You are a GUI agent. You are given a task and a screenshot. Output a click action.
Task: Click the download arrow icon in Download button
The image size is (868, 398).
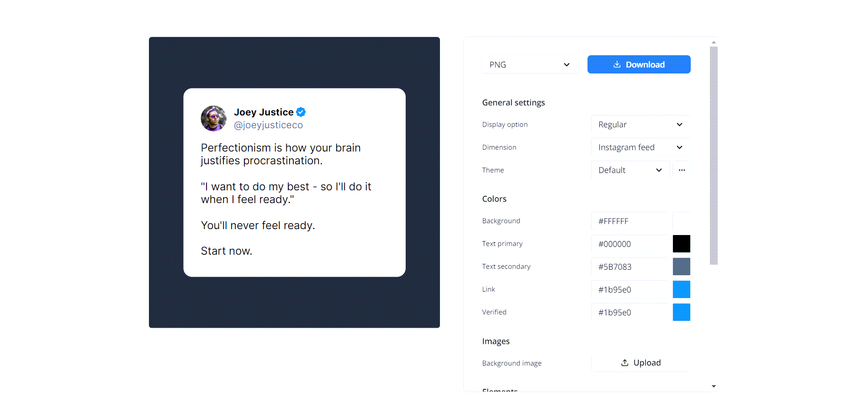pyautogui.click(x=617, y=64)
